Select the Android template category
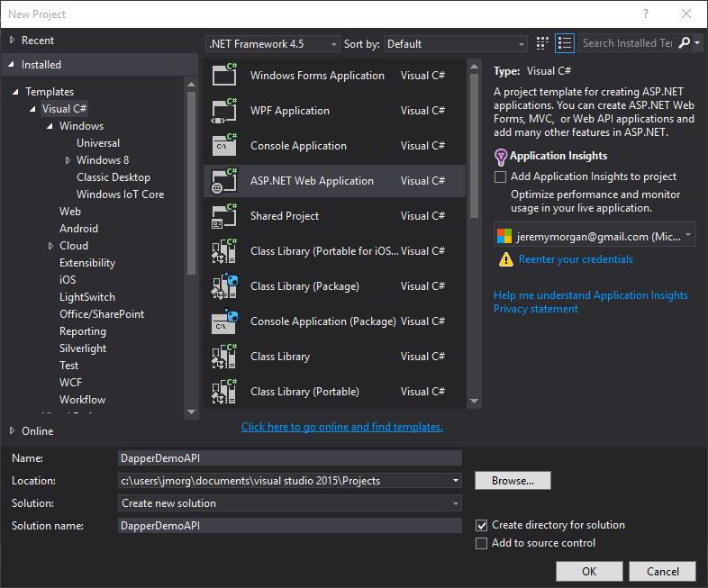 (x=78, y=229)
